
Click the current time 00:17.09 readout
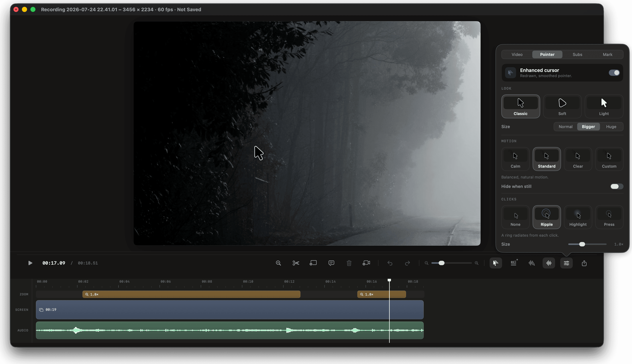(54, 263)
